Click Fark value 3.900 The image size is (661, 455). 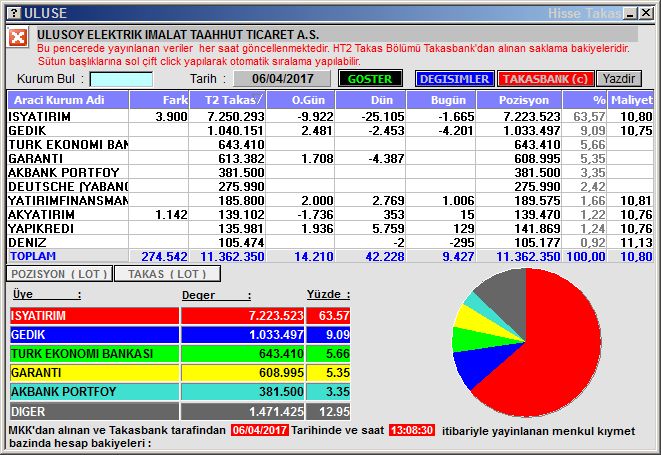pos(171,116)
